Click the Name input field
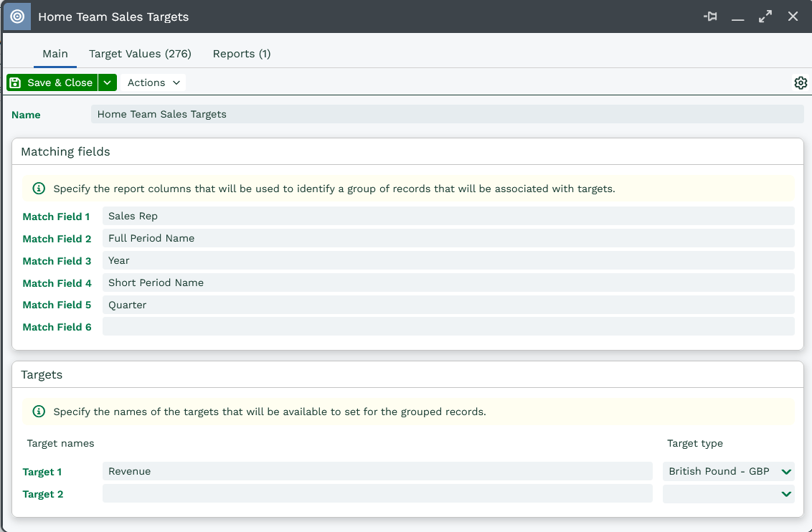 pyautogui.click(x=447, y=115)
